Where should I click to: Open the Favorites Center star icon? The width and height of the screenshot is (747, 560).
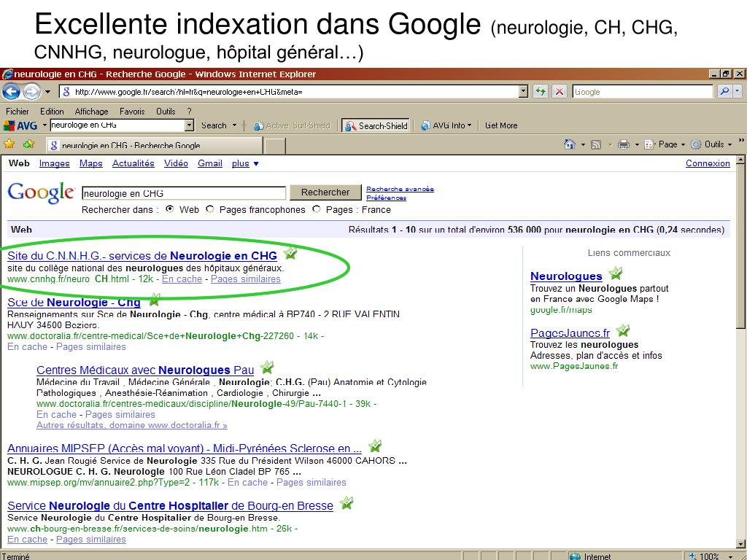[9, 144]
